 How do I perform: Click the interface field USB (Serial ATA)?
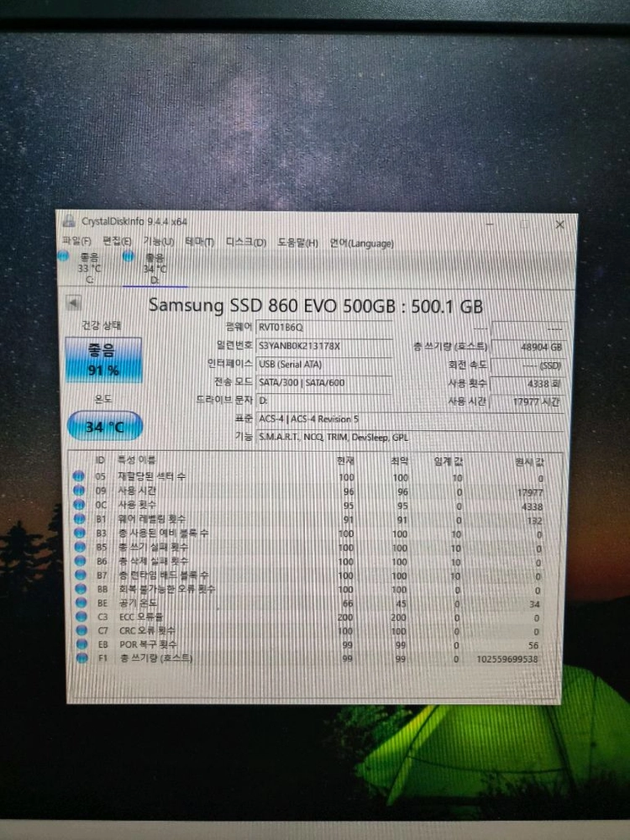point(324,365)
